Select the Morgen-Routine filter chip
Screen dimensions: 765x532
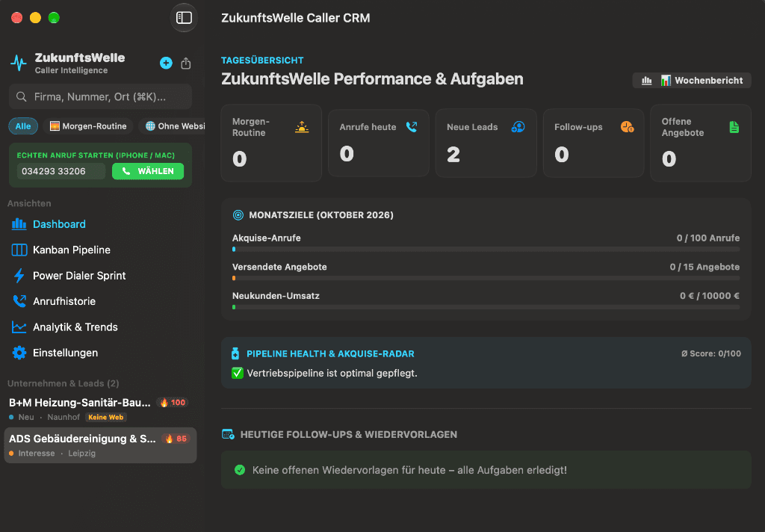88,126
